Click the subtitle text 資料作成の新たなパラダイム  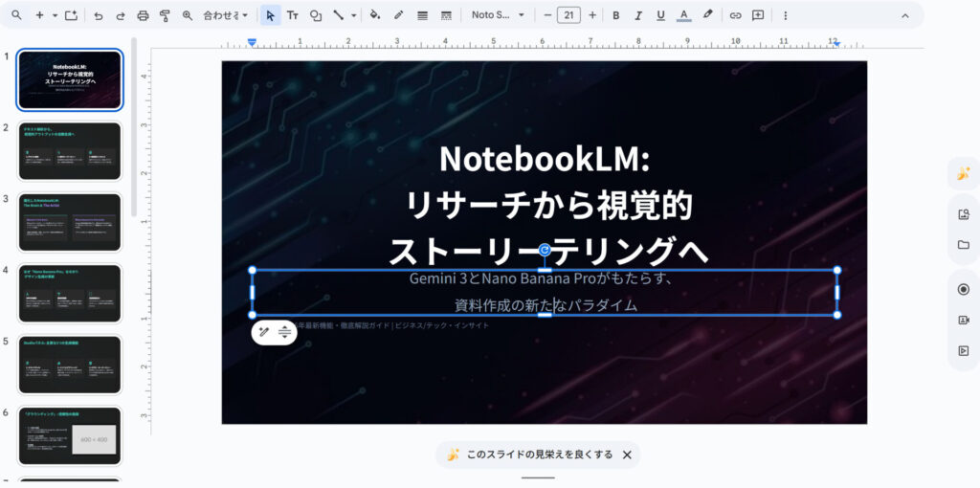coord(545,305)
